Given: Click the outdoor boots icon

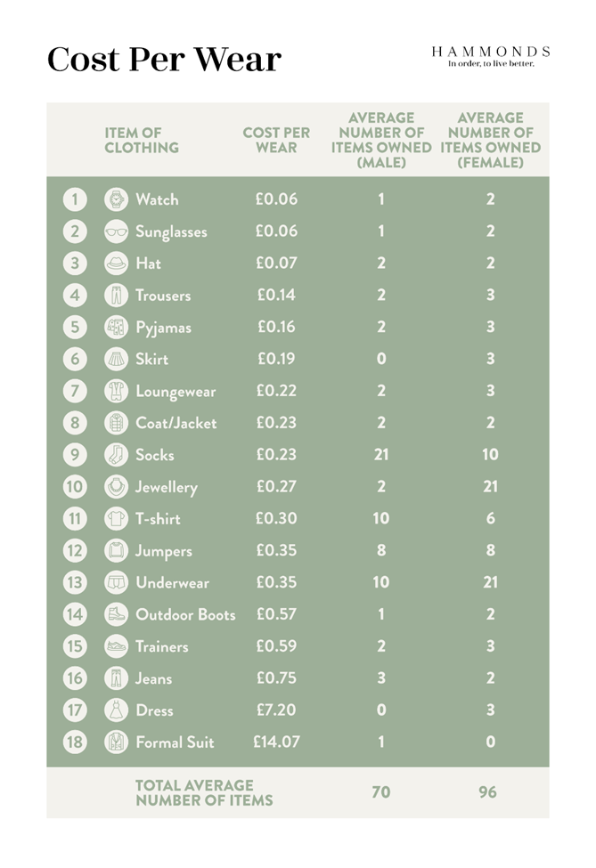Looking at the screenshot, I should (116, 614).
